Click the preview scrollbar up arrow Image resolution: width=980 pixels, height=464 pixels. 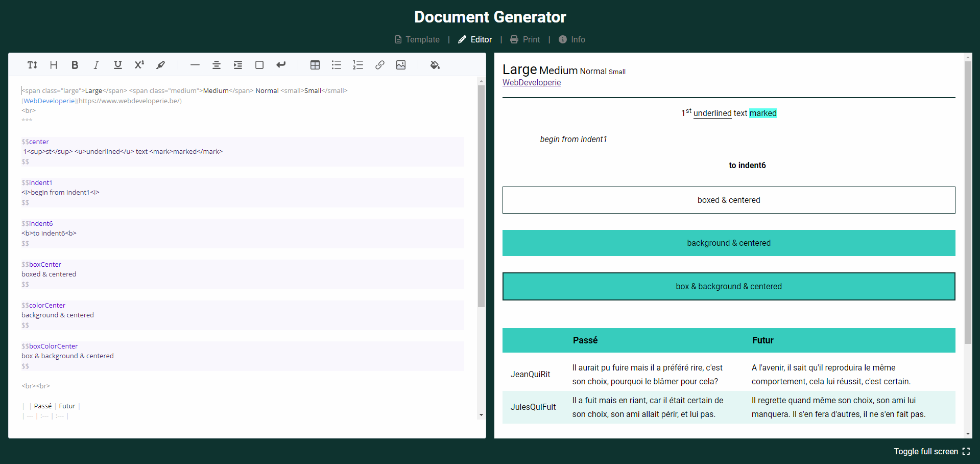968,57
